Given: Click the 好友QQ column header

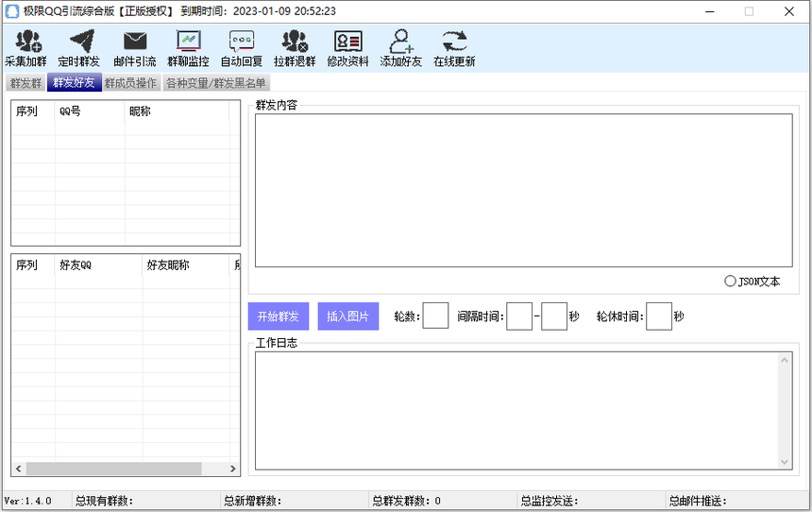Looking at the screenshot, I should click(98, 265).
